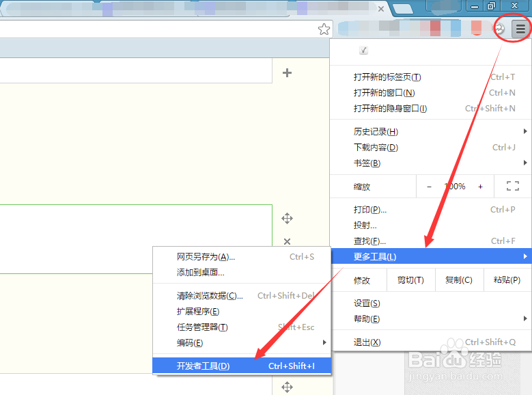Viewport: 532px width, 395px height.
Task: Click the 剪切(T) cut button
Action: (411, 280)
